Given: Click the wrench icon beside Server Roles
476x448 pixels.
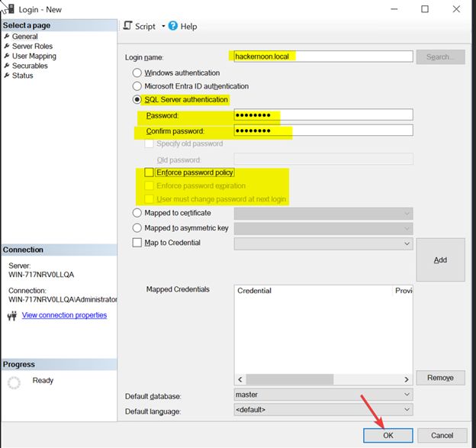Looking at the screenshot, I should [x=7, y=46].
